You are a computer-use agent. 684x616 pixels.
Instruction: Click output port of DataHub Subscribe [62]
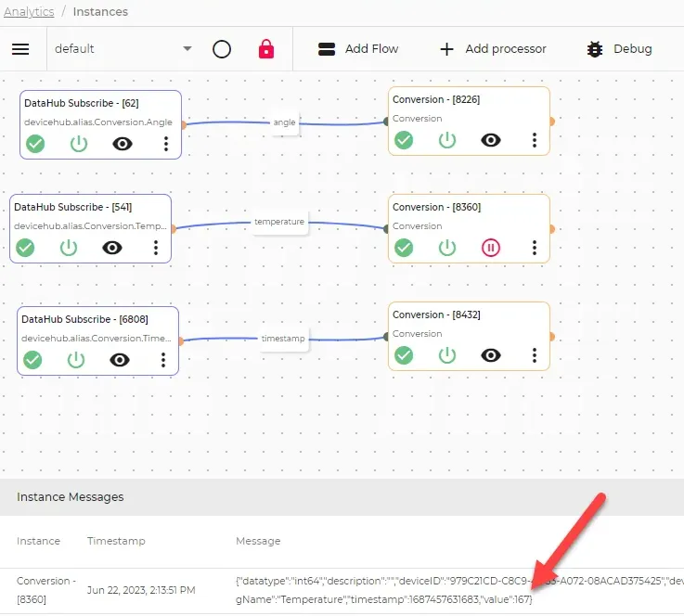184,125
